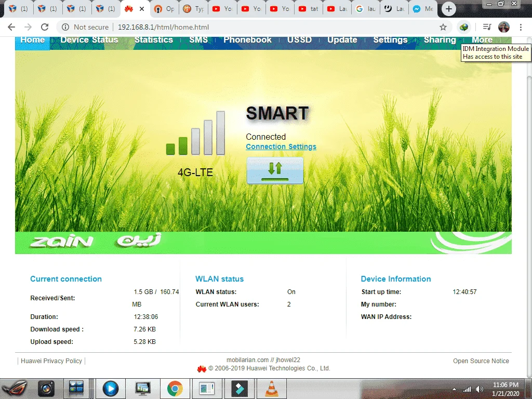Open the Settings menu
Screen dimensions: 532x399
[390, 40]
